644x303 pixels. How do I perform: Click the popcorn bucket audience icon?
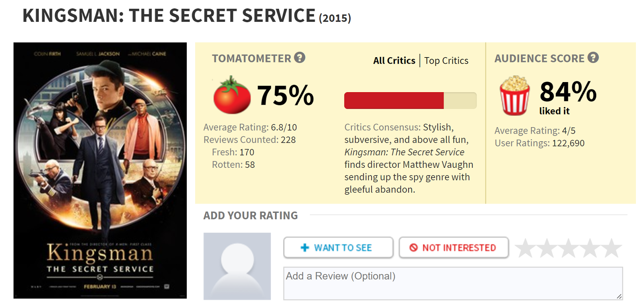coord(514,95)
